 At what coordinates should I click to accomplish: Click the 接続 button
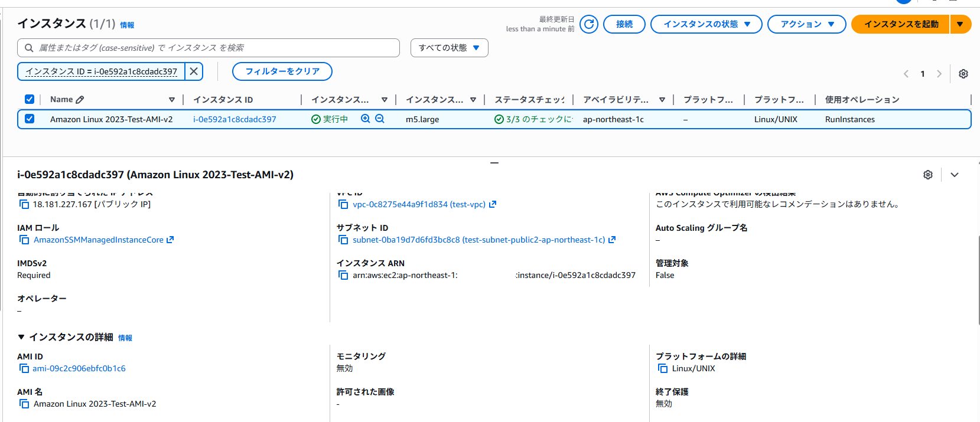point(624,24)
